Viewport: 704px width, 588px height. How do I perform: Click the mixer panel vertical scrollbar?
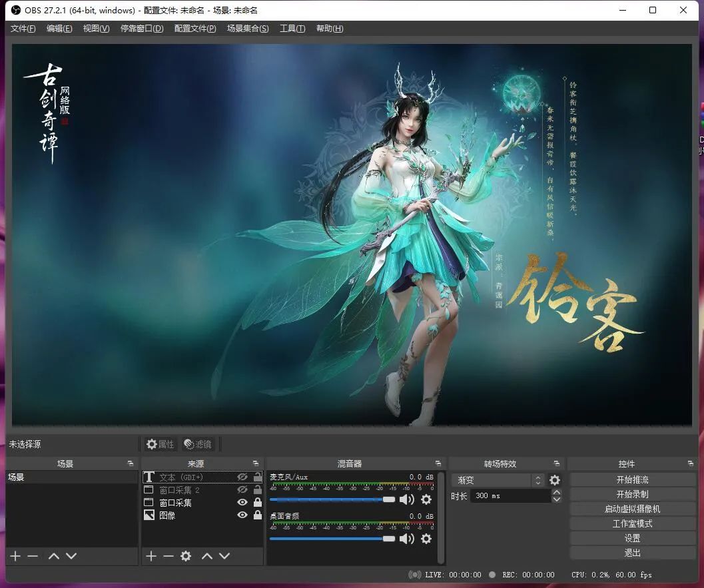point(441,517)
